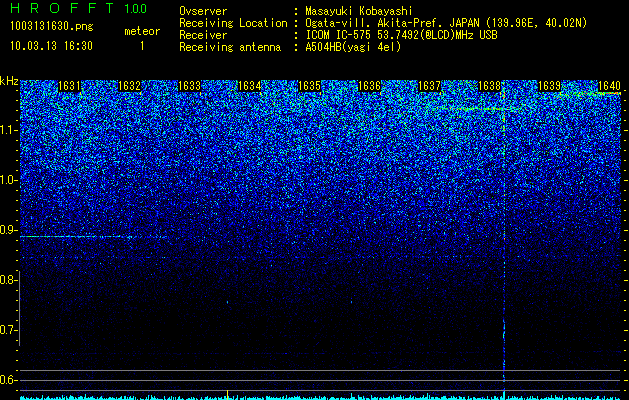The image size is (629, 400).
Task: Click the date stamp 10.03.13 16:30
Action: click(51, 46)
